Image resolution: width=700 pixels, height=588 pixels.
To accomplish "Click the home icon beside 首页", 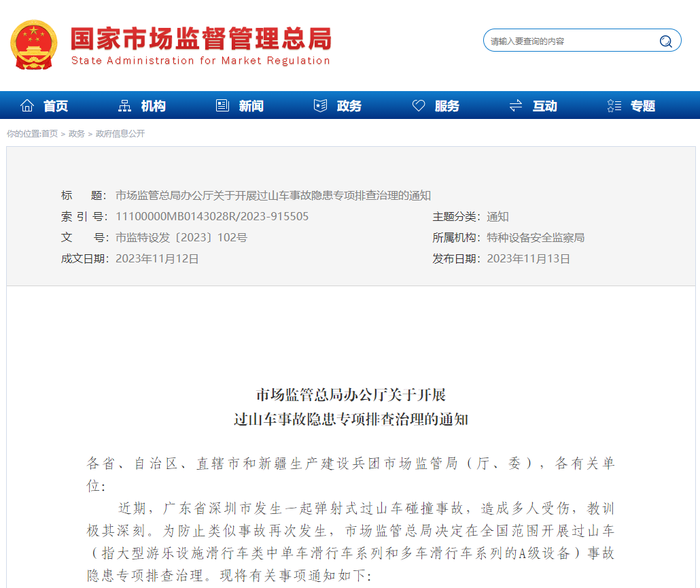I will tap(27, 105).
